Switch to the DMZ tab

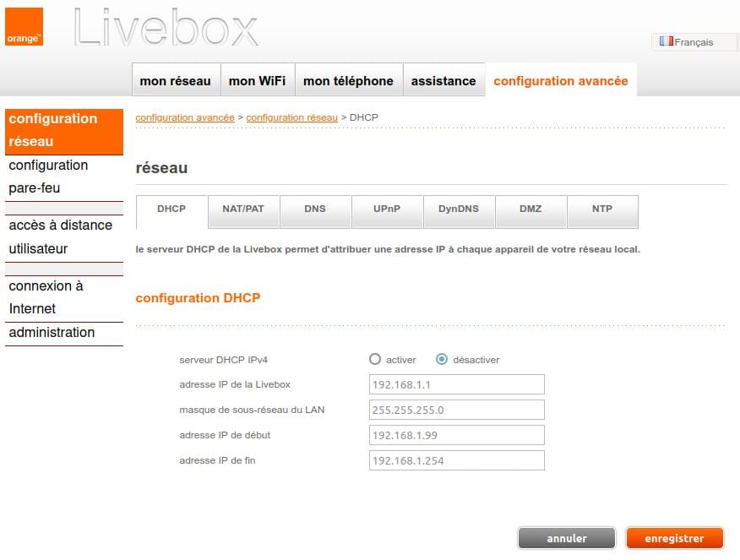[x=531, y=209]
